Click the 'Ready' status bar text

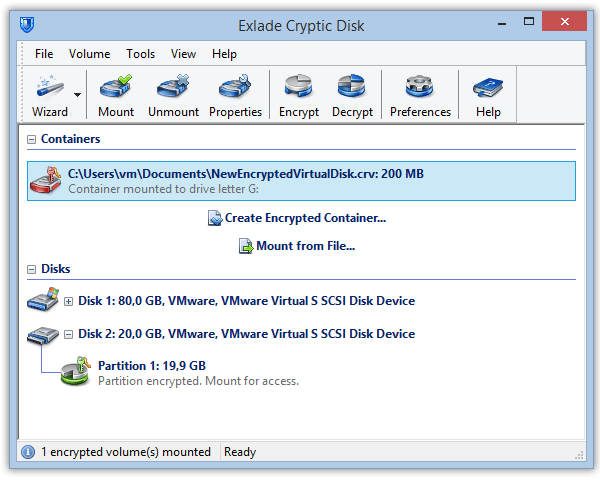coord(240,452)
